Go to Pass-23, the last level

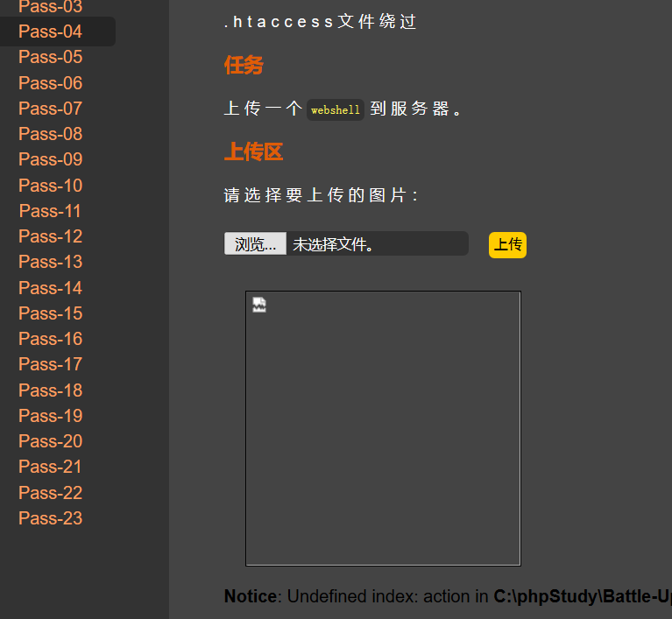coord(50,518)
